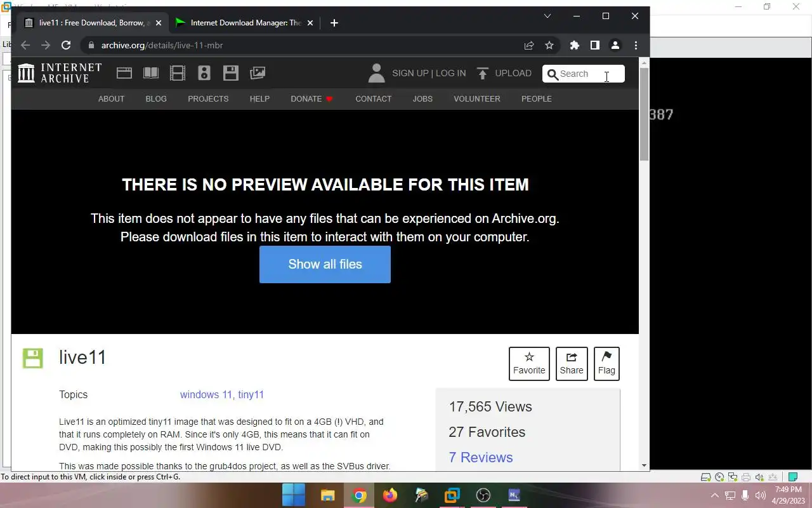Click the UPLOAD link
Screen dimensions: 812x508
click(513, 73)
